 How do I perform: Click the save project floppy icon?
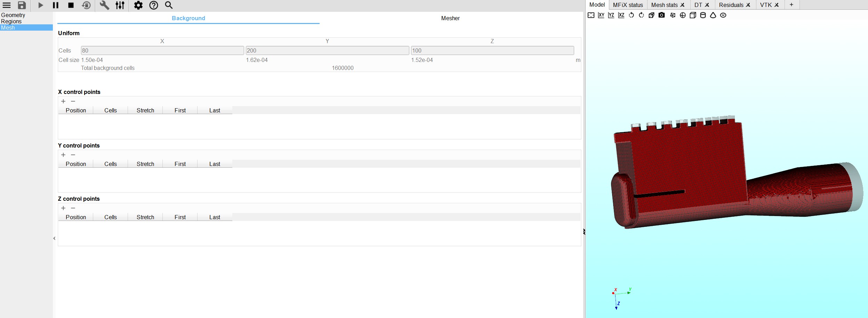coord(22,5)
